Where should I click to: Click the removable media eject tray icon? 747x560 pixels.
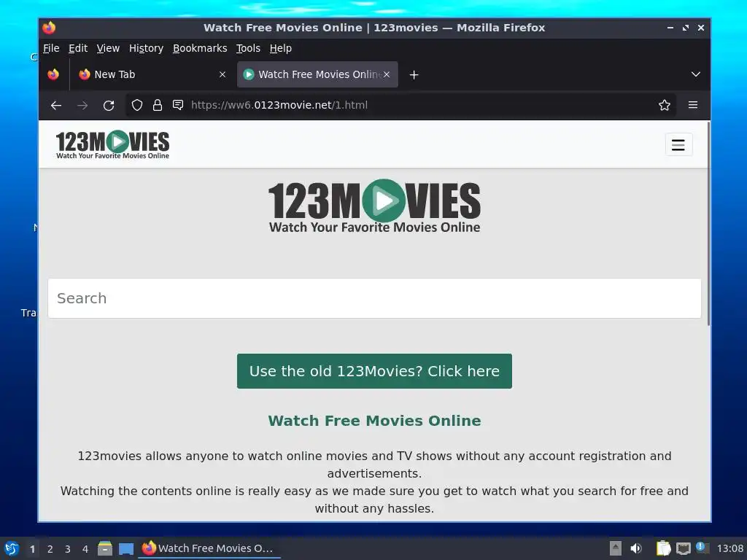(x=616, y=548)
